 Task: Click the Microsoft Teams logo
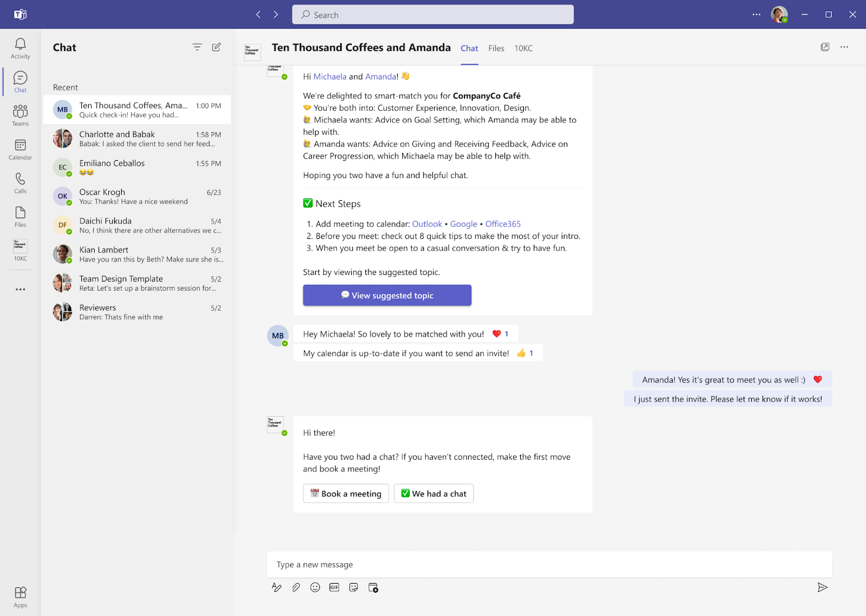pos(21,15)
